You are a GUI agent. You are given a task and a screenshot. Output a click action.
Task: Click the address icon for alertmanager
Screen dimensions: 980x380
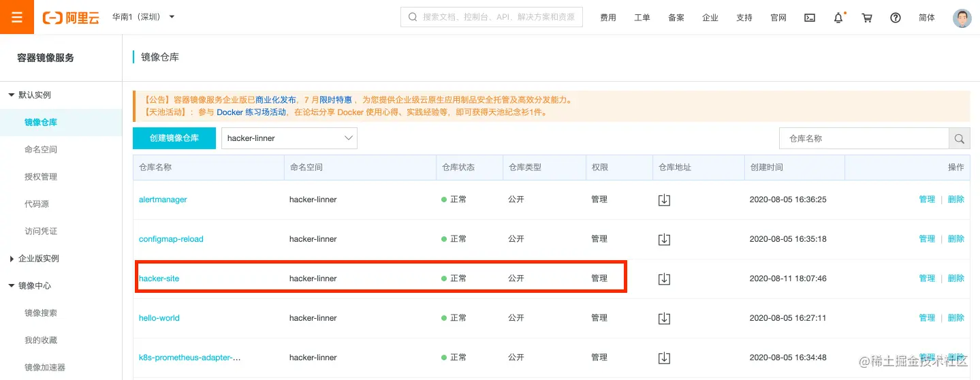coord(665,200)
